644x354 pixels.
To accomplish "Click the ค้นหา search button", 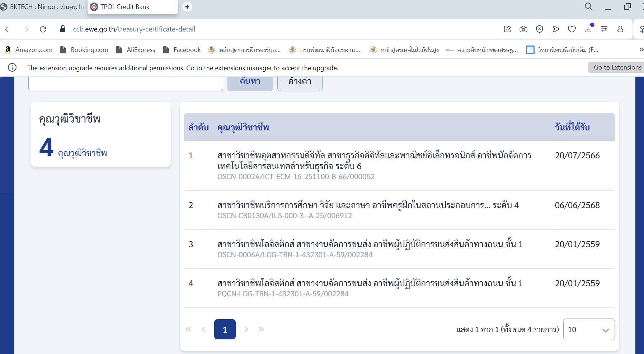I will tap(250, 82).
